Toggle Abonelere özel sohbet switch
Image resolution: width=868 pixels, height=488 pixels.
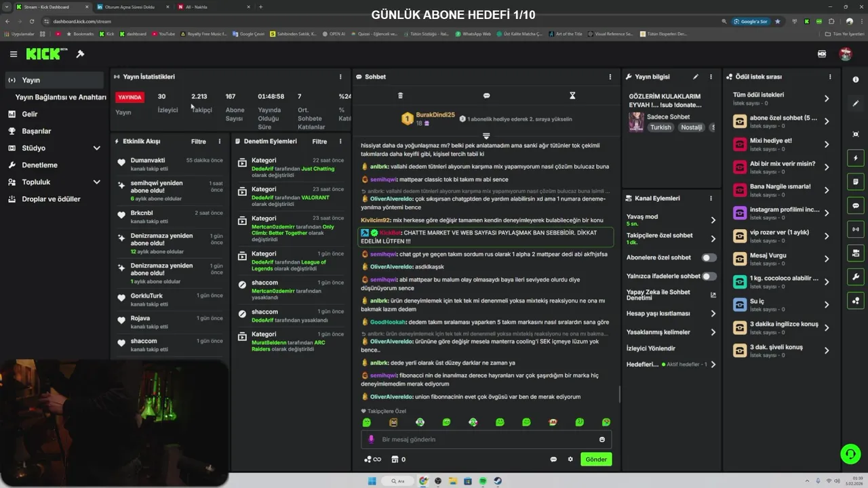pos(709,258)
